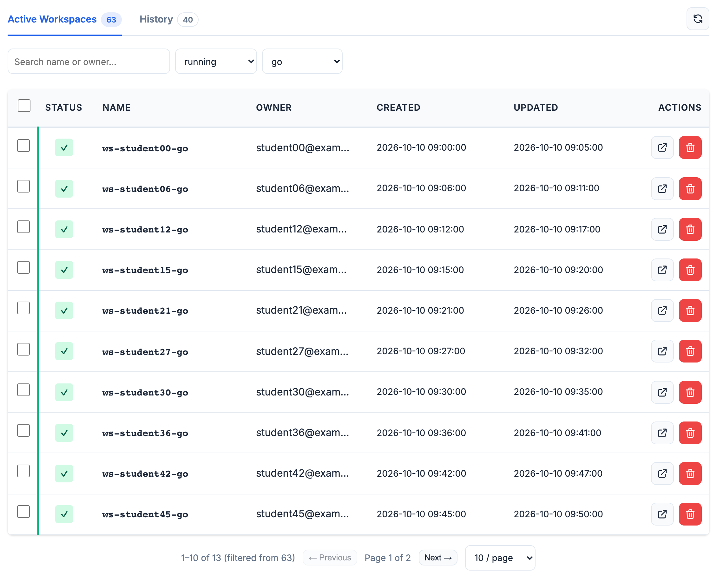Focus the search name or owner field

coord(89,61)
